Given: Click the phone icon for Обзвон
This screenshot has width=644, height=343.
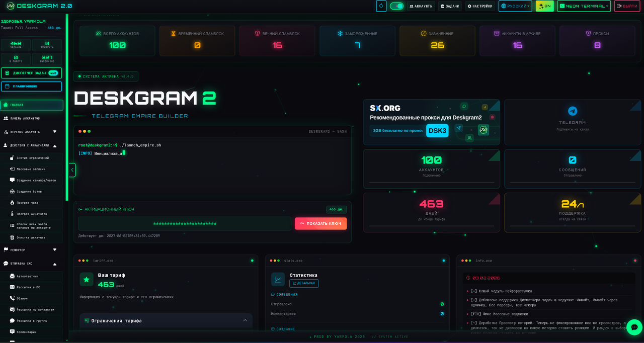Looking at the screenshot, I should click(13, 298).
